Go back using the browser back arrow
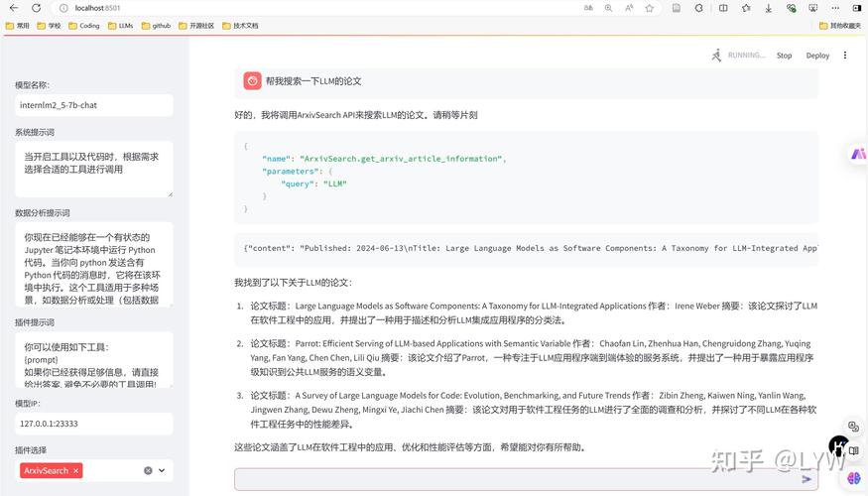Image resolution: width=868 pixels, height=496 pixels. pyautogui.click(x=14, y=8)
